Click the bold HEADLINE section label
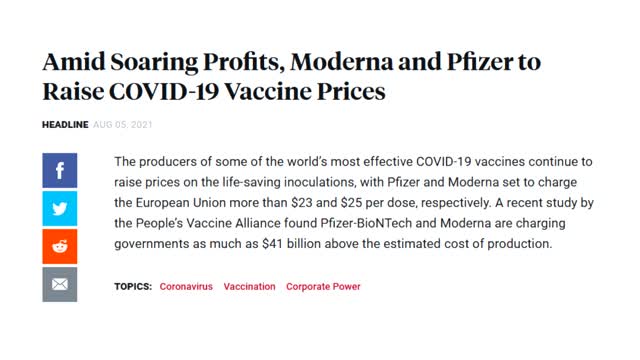The image size is (640, 360). coord(65,124)
